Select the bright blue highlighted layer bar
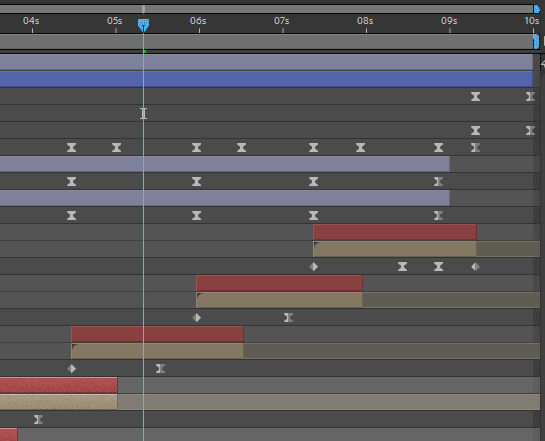Image resolution: width=545 pixels, height=441 pixels. click(x=266, y=79)
